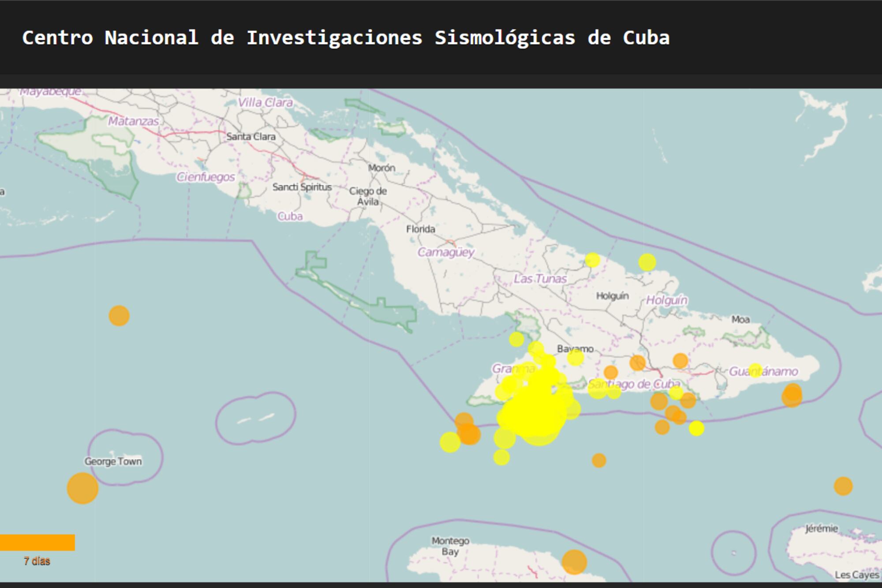Select the 7 días legend label
This screenshot has height=588, width=882.
point(37,561)
